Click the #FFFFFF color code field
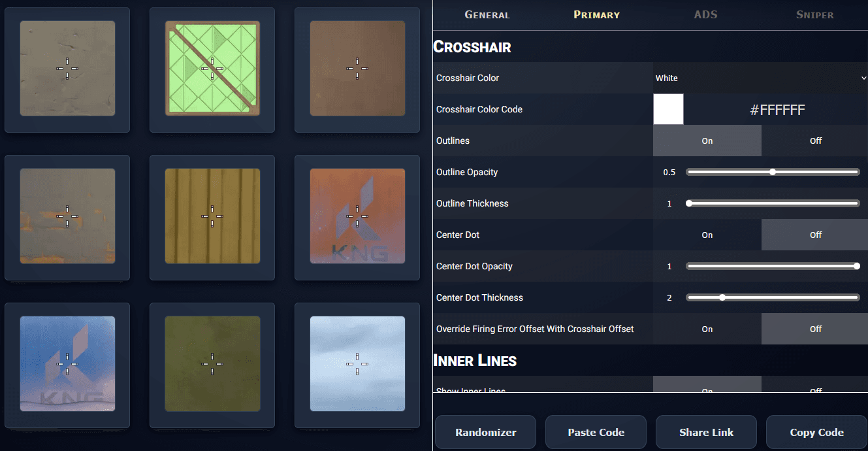Viewport: 868px width, 451px height. (x=777, y=110)
